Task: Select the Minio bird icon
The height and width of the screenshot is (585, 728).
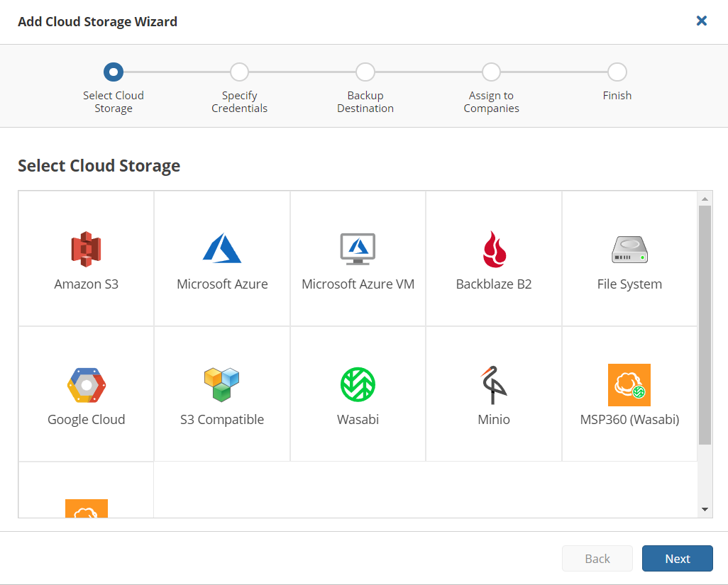Action: click(493, 385)
